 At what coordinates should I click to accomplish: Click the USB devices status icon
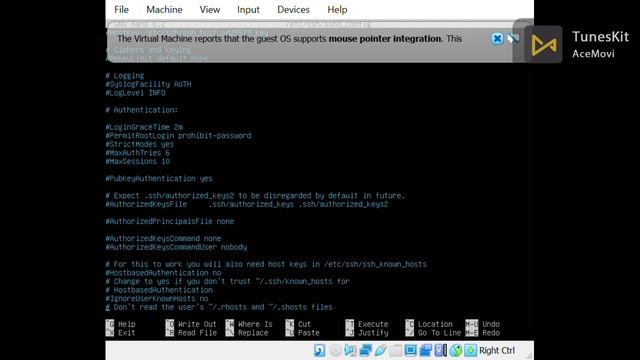click(x=380, y=350)
